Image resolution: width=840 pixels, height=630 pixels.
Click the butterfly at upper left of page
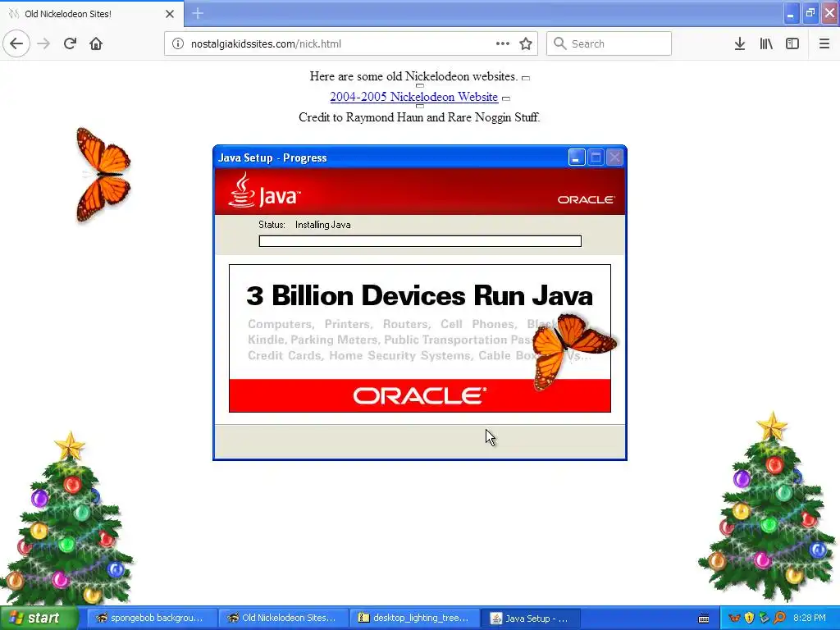point(103,175)
